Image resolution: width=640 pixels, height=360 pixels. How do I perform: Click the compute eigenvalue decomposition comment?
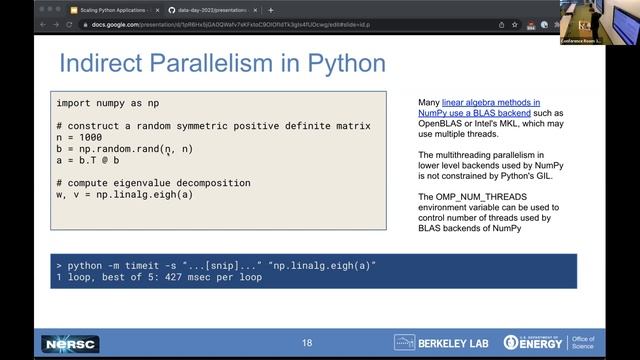pos(153,183)
